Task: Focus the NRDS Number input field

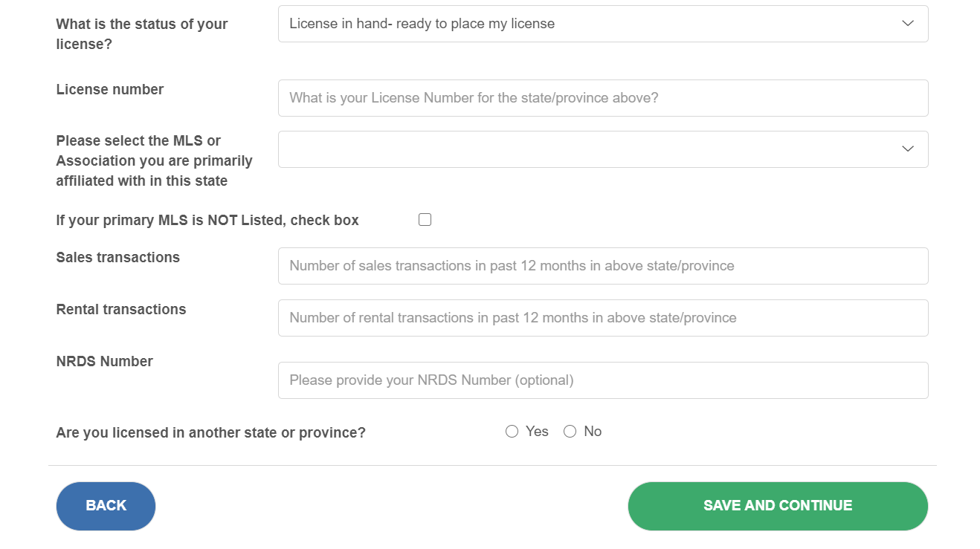Action: click(x=602, y=380)
